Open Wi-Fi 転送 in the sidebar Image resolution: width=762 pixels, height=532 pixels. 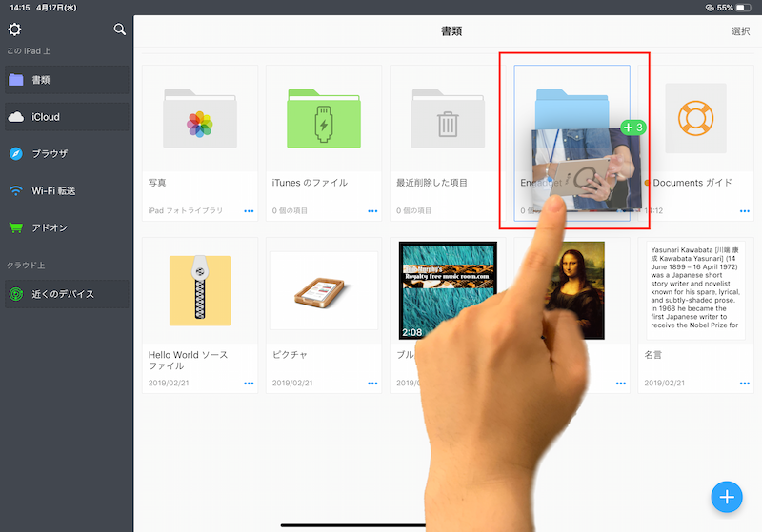click(x=67, y=190)
